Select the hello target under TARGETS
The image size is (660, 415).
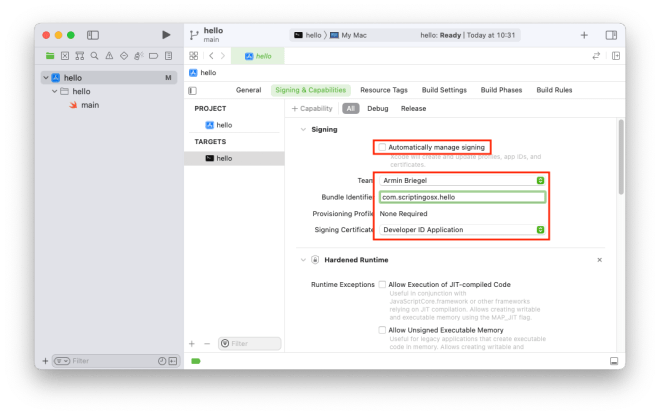click(234, 158)
